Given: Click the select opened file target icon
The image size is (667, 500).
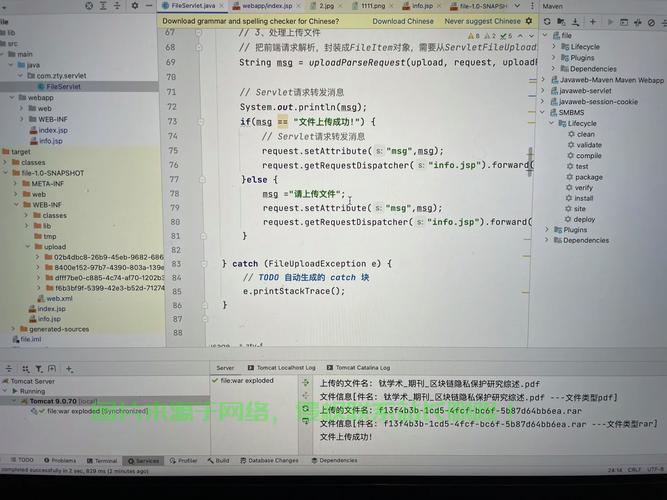Looking at the screenshot, I should (89, 6).
